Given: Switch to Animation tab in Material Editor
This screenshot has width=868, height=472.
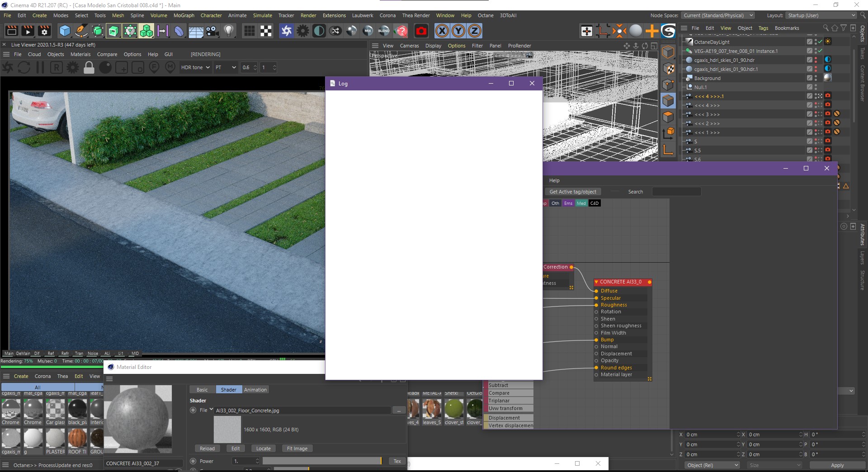Looking at the screenshot, I should [x=255, y=390].
